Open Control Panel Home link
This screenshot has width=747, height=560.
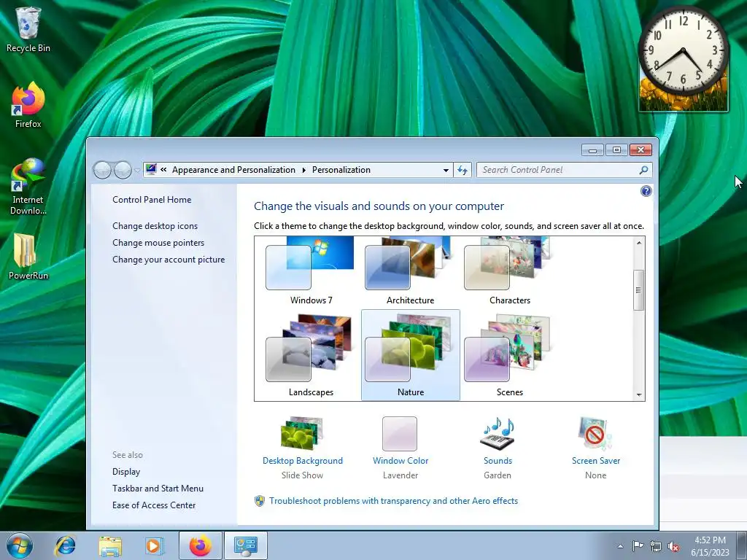point(152,200)
